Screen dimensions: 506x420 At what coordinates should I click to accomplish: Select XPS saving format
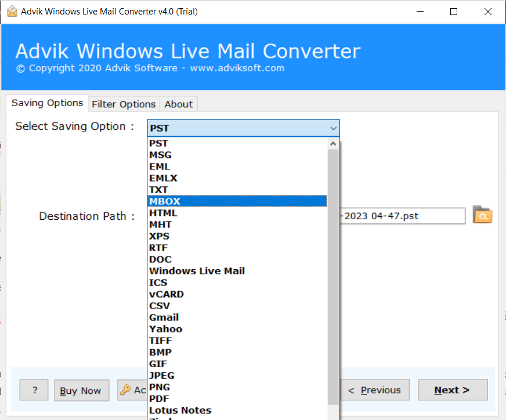click(237, 236)
